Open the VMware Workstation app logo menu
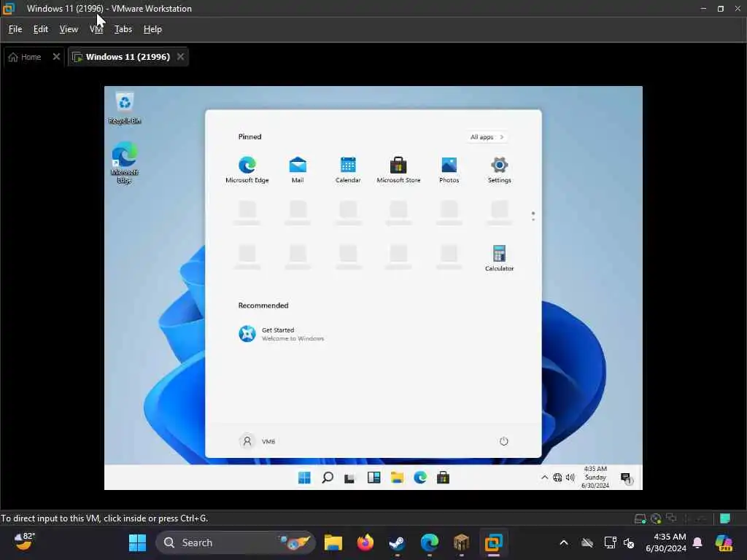This screenshot has width=747, height=560. (9, 8)
